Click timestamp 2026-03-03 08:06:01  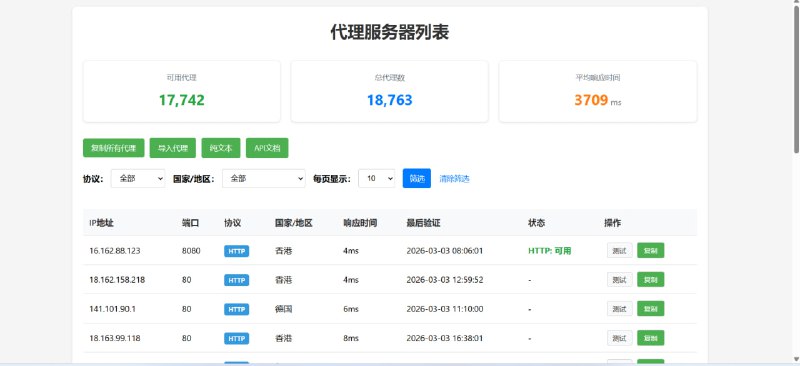coord(445,251)
